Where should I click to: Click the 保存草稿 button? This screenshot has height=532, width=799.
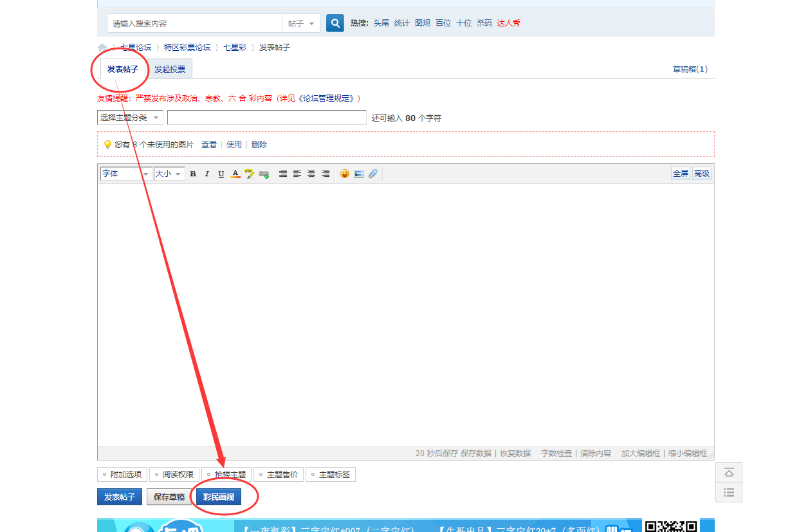(169, 497)
